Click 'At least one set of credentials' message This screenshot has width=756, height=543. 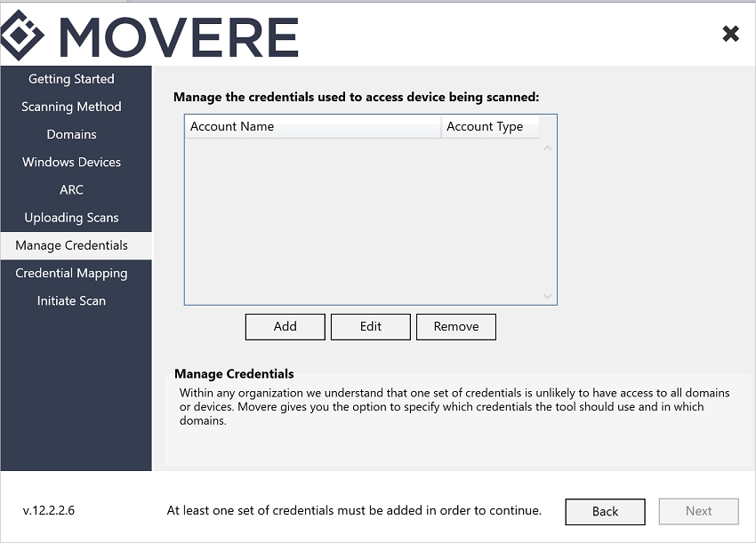click(354, 510)
